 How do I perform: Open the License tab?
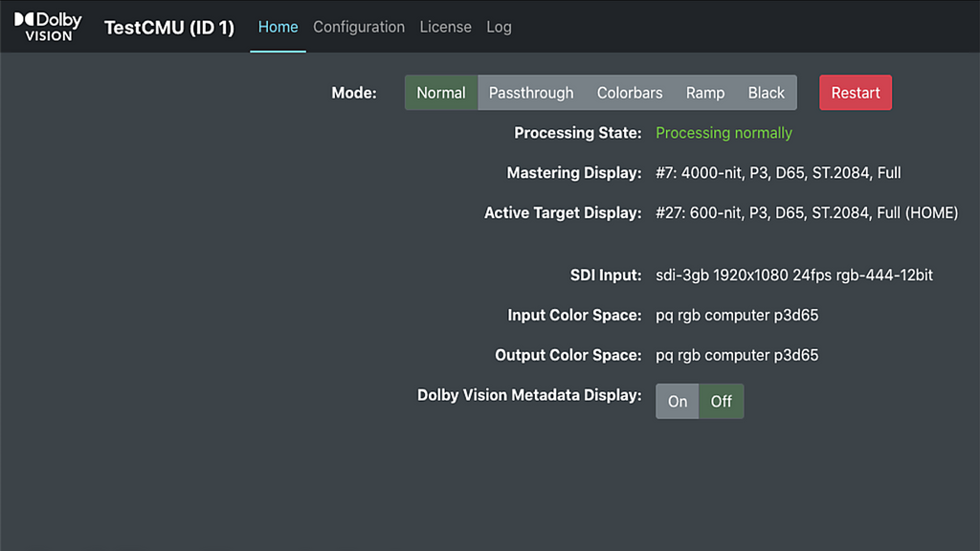[x=446, y=27]
